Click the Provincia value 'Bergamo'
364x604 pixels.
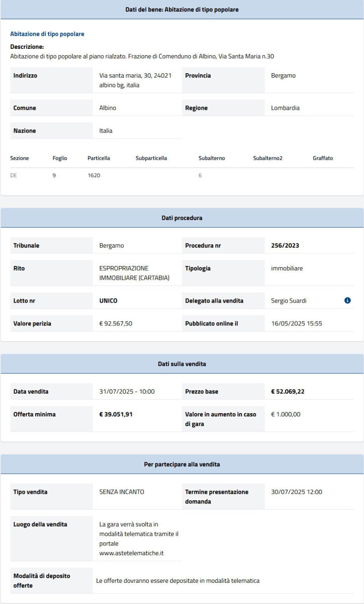point(283,76)
